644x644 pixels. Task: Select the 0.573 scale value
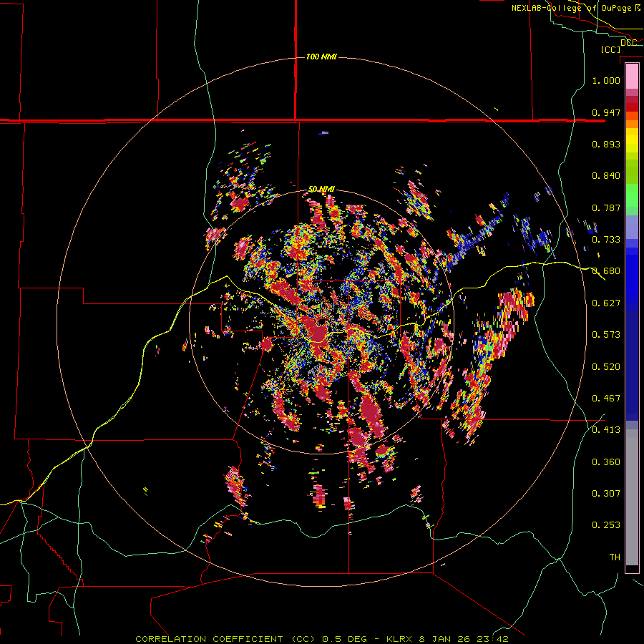(606, 335)
